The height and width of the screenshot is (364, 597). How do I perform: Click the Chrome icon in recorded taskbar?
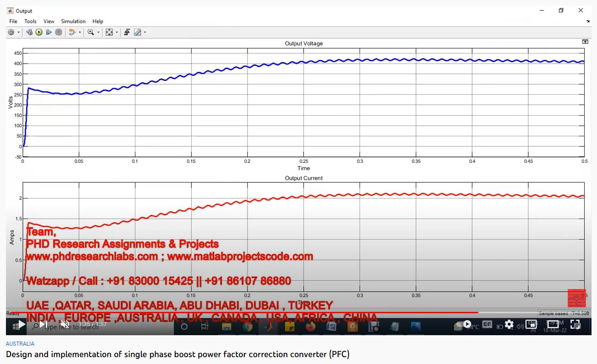[x=247, y=327]
